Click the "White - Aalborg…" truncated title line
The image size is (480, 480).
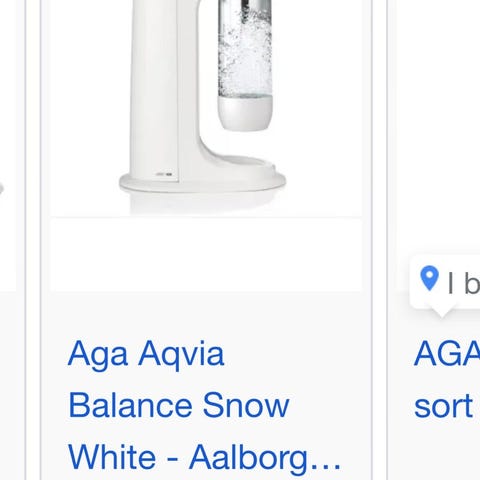204,457
